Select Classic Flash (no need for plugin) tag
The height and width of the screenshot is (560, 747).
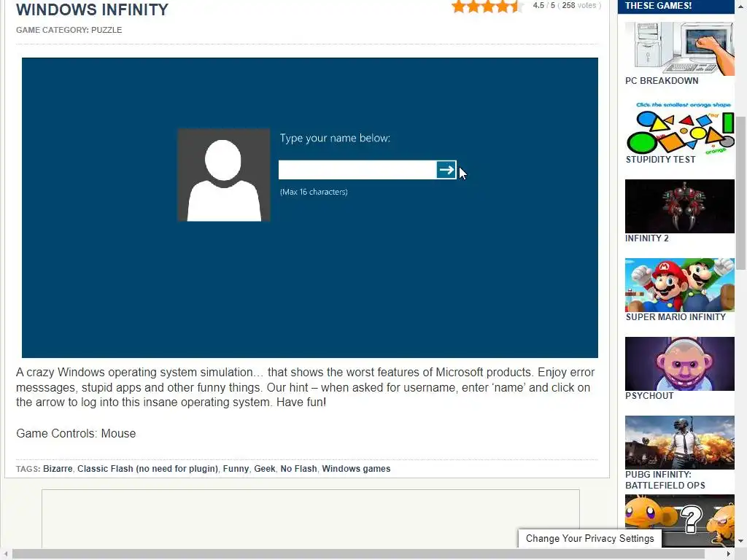tap(147, 469)
